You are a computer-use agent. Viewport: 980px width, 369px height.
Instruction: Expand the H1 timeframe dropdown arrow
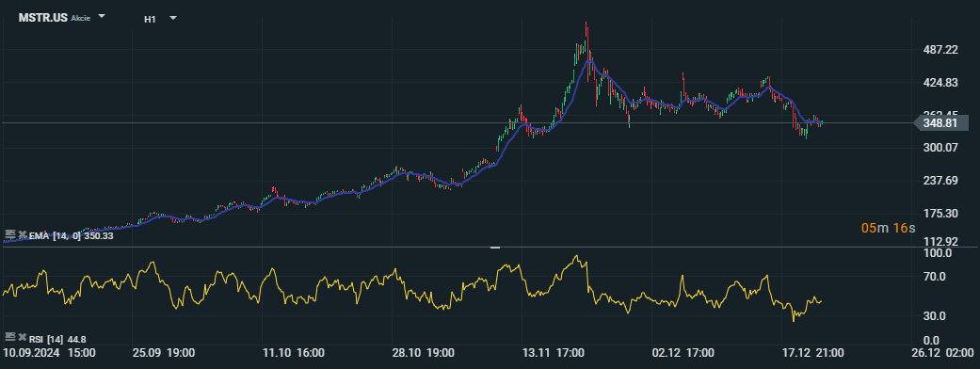pyautogui.click(x=173, y=18)
